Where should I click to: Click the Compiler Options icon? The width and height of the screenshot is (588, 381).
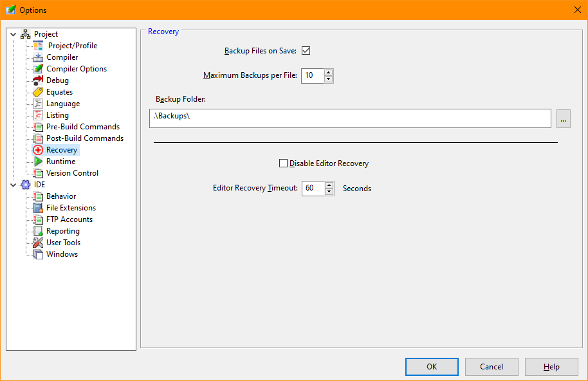[38, 69]
